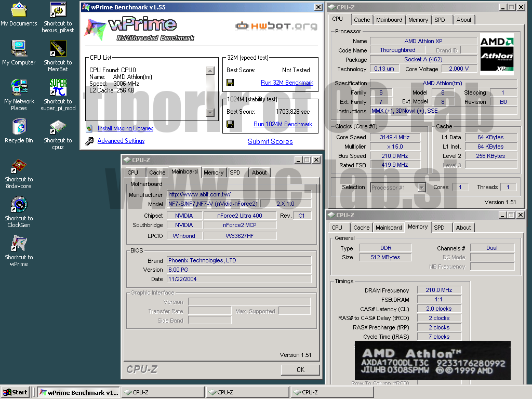Click the Rated FSB value 419.9 MHz

click(395, 165)
